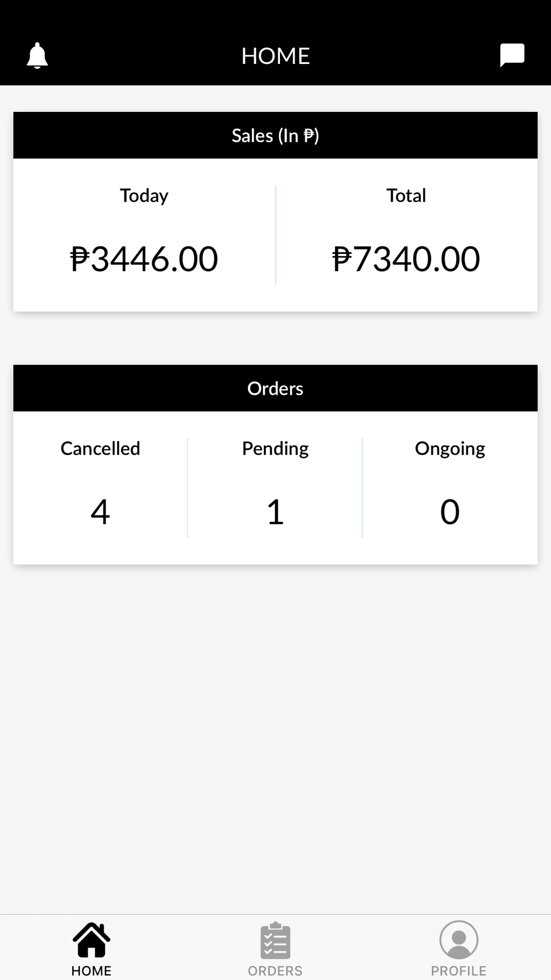
Task: Open cancelled orders count 4
Action: pyautogui.click(x=100, y=511)
